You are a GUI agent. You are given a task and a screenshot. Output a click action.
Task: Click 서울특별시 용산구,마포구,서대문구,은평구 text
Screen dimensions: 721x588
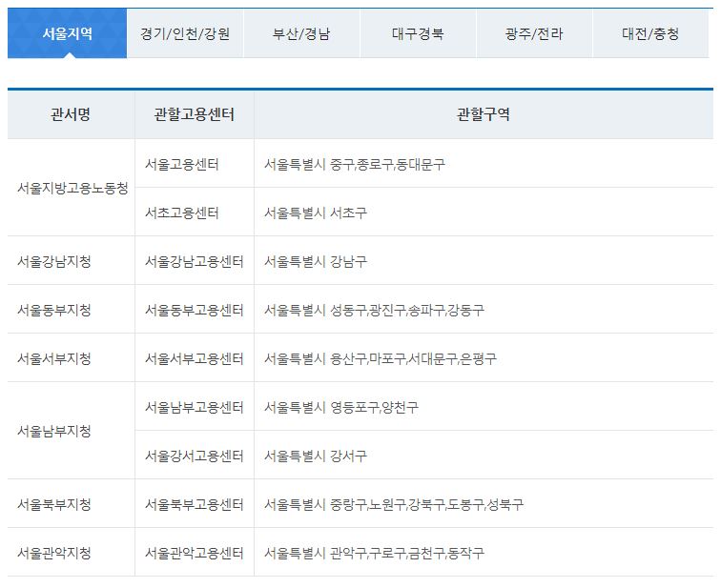click(381, 358)
